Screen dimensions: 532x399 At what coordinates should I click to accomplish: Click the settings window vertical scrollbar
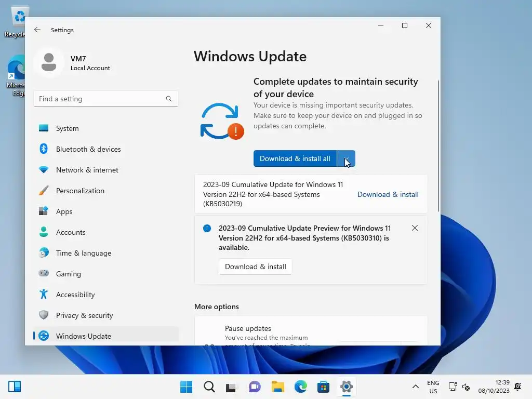click(x=438, y=146)
